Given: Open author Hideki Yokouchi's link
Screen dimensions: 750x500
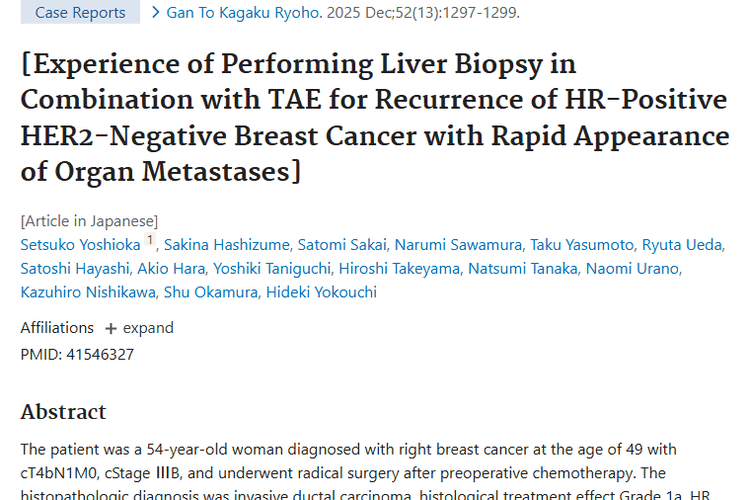Looking at the screenshot, I should (321, 292).
